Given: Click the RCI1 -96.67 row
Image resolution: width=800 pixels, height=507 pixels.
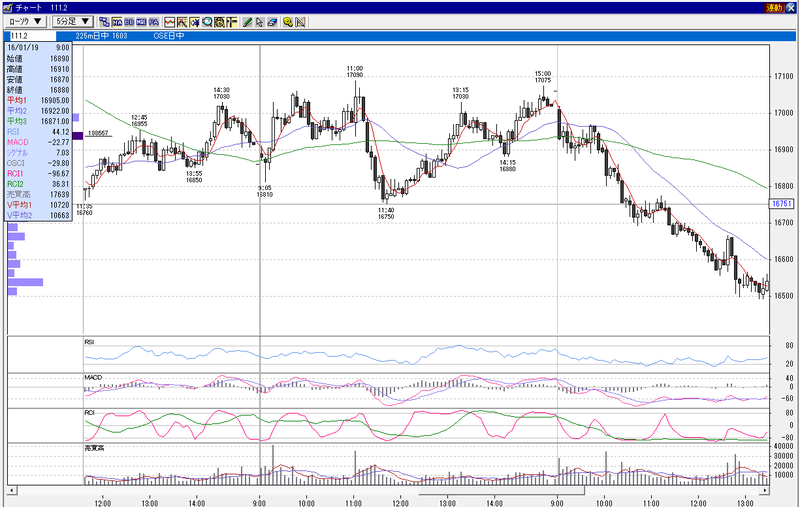Looking at the screenshot, I should tap(38, 173).
